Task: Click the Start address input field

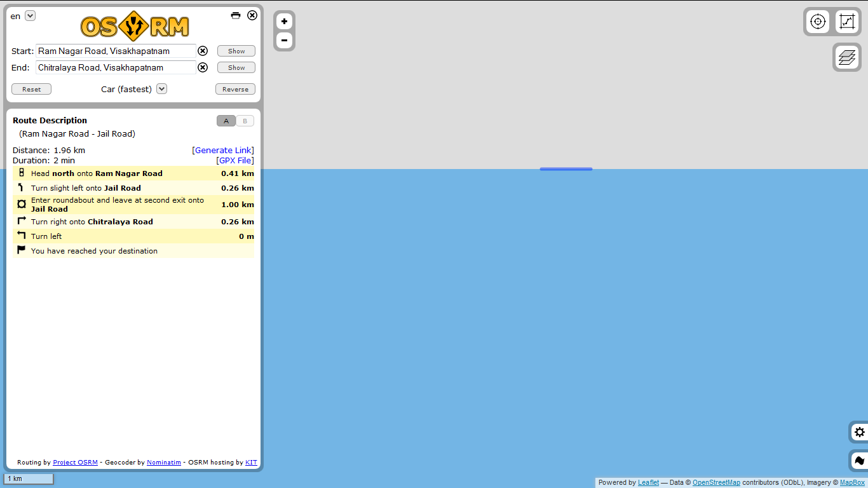Action: tap(116, 51)
